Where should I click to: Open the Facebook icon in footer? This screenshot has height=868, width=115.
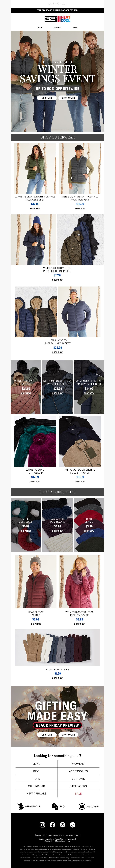pos(52,825)
